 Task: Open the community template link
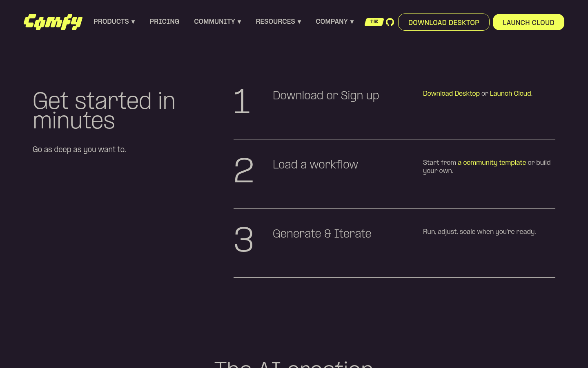coord(492,163)
